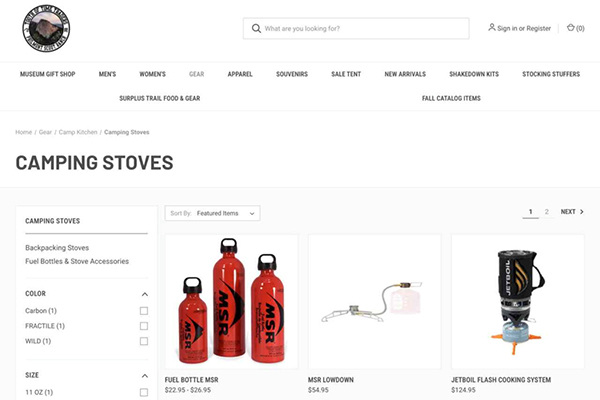Collapse the Color filter section
Image resolution: width=600 pixels, height=400 pixels.
[x=145, y=294]
